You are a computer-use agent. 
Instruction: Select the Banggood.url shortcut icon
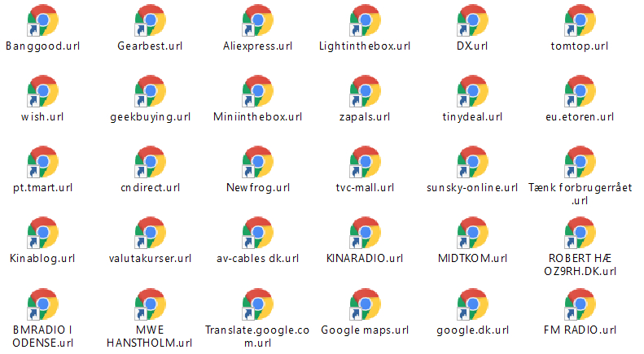42,20
